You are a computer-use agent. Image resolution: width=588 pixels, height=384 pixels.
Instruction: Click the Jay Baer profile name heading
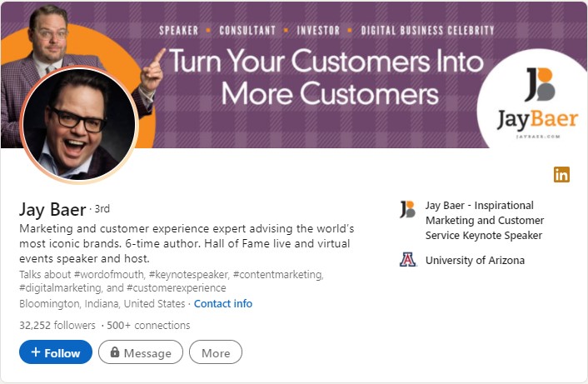click(x=52, y=209)
